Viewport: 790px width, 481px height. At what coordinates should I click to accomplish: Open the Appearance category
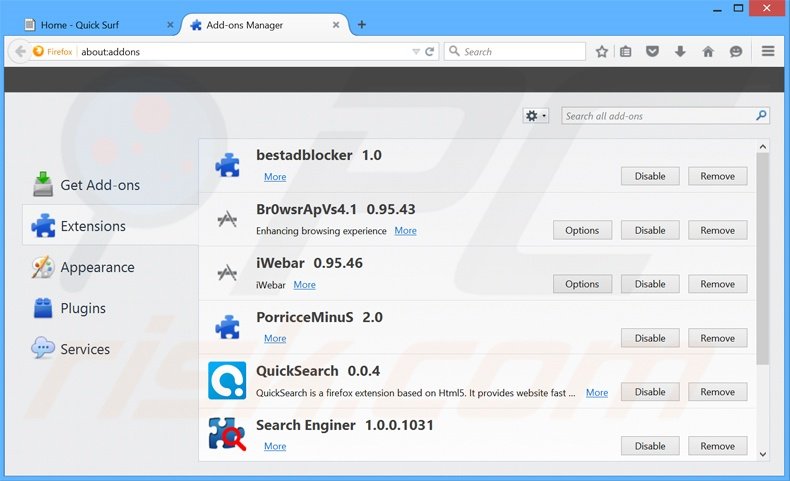97,267
